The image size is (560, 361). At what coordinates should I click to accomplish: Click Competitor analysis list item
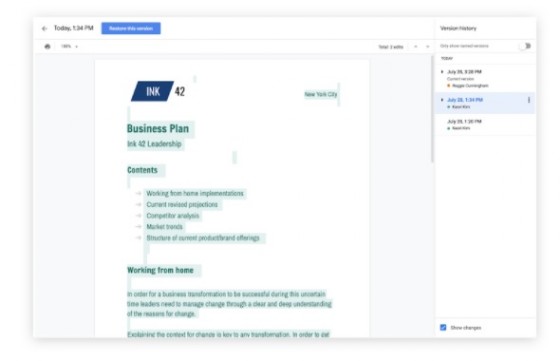coord(173,216)
